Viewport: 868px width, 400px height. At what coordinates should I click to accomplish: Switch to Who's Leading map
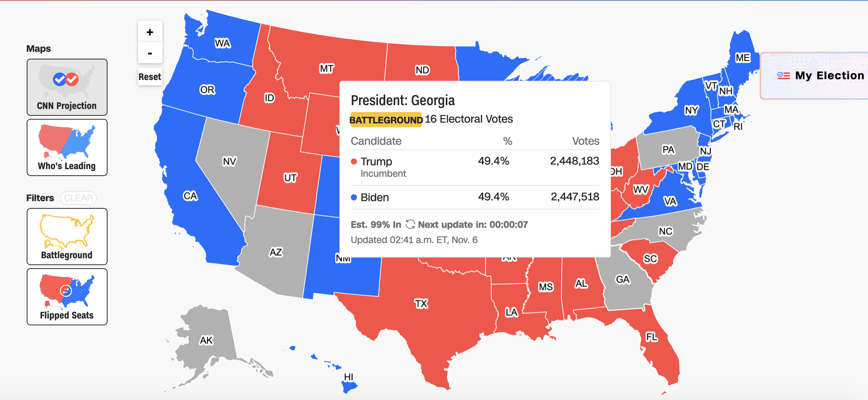[67, 147]
